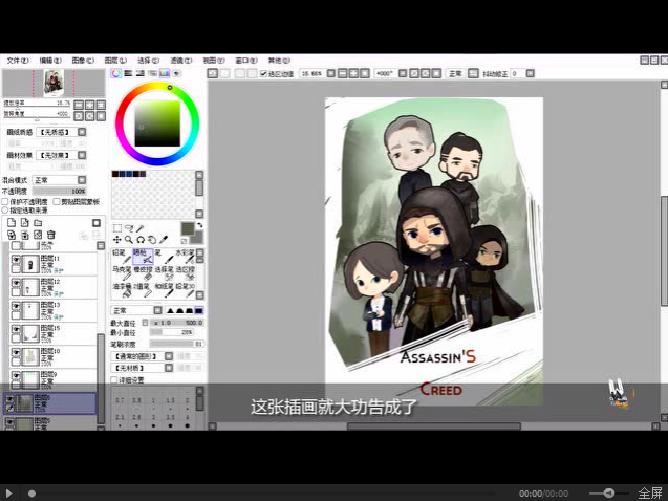Click the canvas horizontal scrollbar

click(434, 426)
